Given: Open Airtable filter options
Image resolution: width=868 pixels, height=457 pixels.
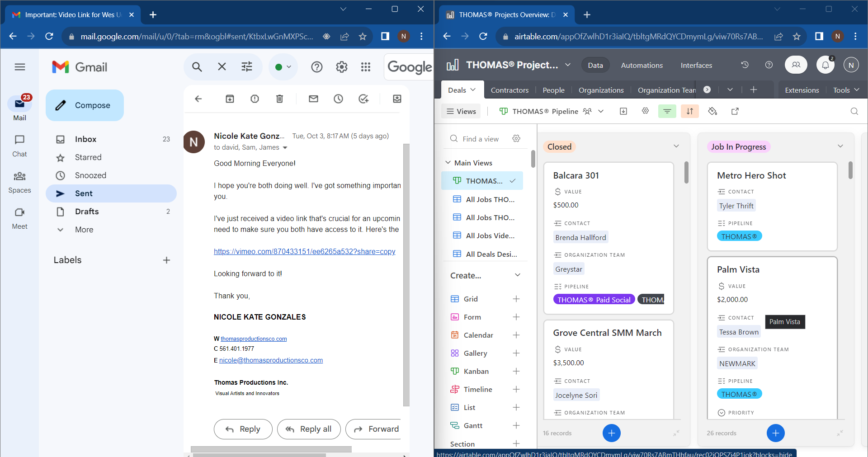Looking at the screenshot, I should click(x=667, y=111).
